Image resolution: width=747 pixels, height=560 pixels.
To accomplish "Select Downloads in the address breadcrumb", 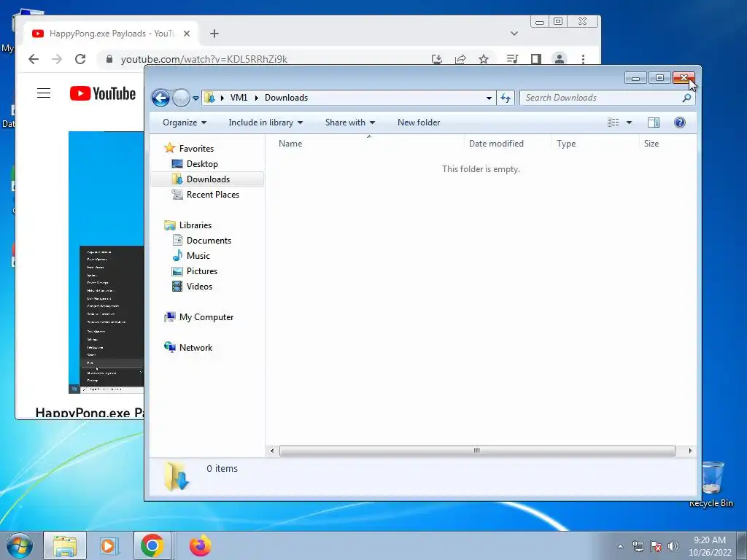I will (286, 98).
